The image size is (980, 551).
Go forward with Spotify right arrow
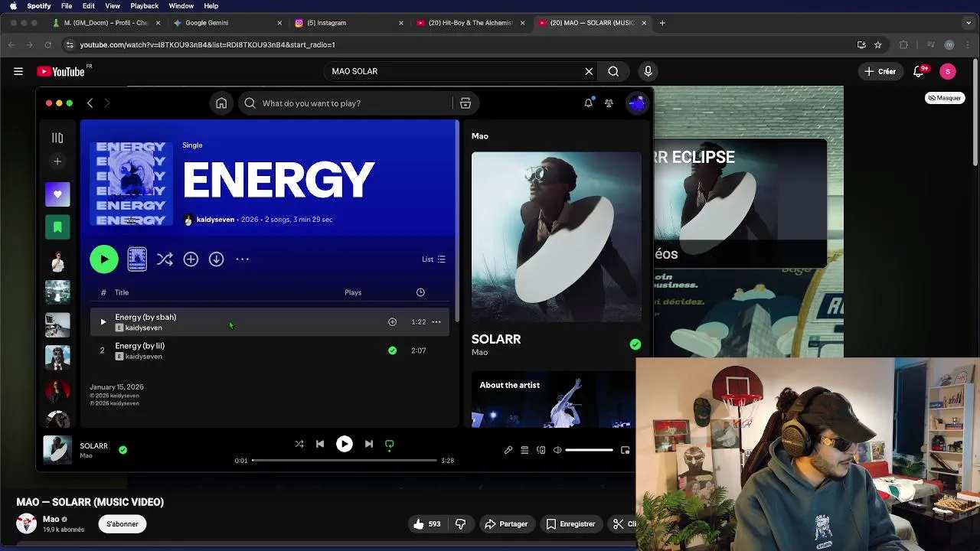107,103
